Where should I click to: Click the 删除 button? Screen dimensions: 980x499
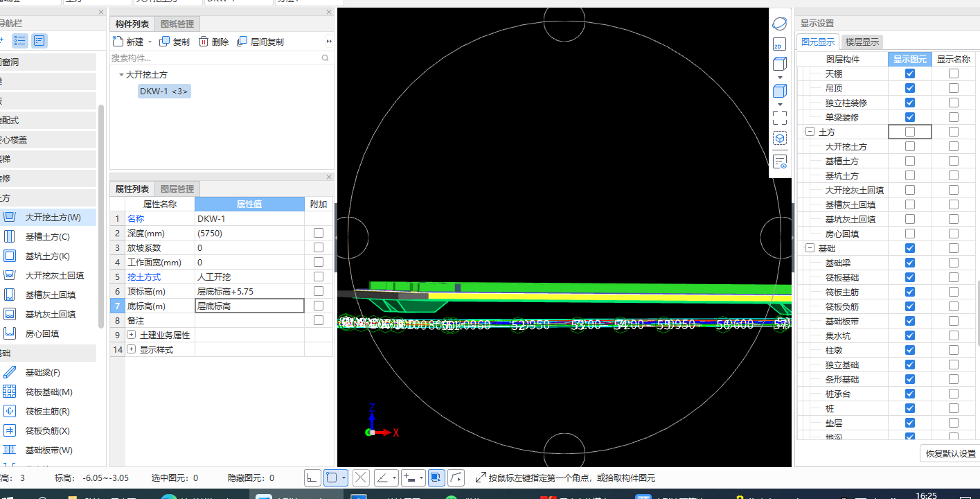pos(214,42)
